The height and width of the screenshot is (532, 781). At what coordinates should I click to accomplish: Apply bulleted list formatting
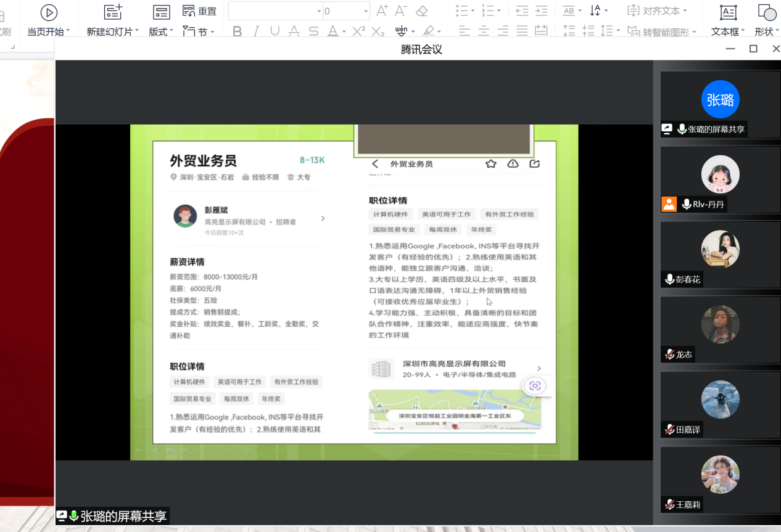(462, 11)
